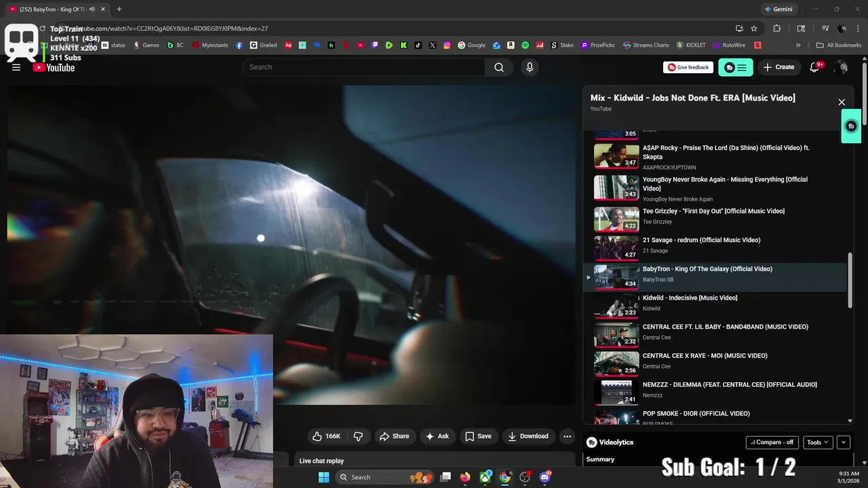
Task: Open the All Bookmarks folder
Action: [839, 45]
